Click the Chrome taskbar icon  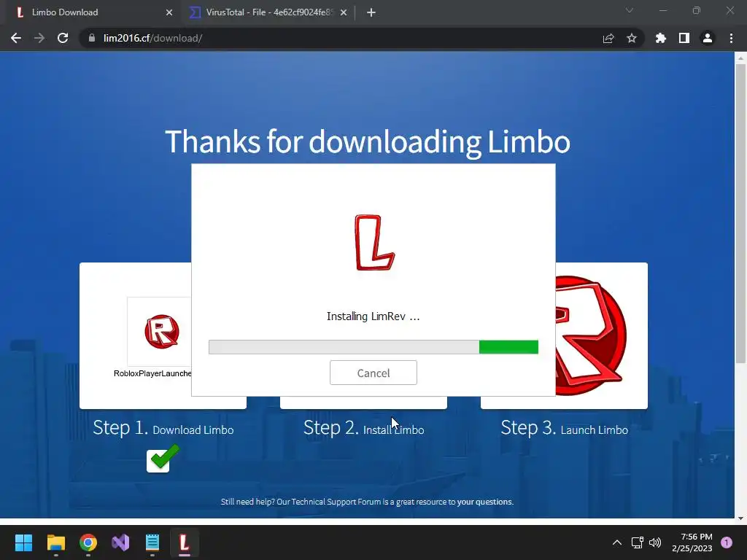click(88, 542)
